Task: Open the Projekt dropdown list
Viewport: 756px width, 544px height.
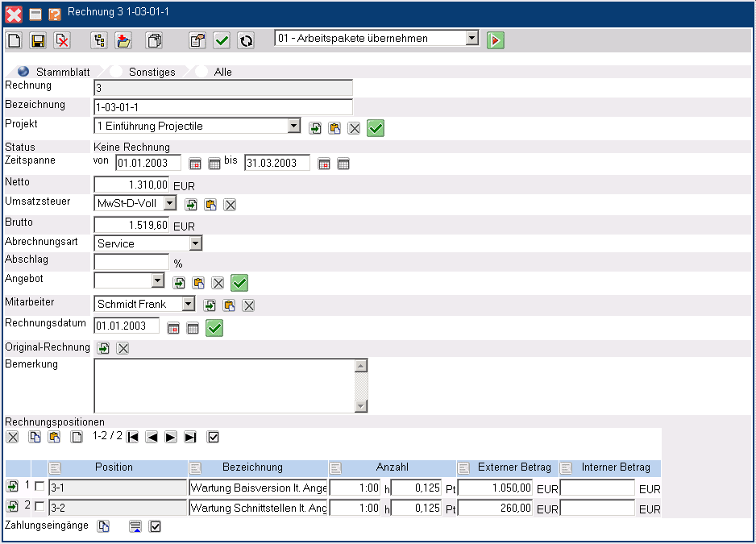Action: [x=293, y=127]
